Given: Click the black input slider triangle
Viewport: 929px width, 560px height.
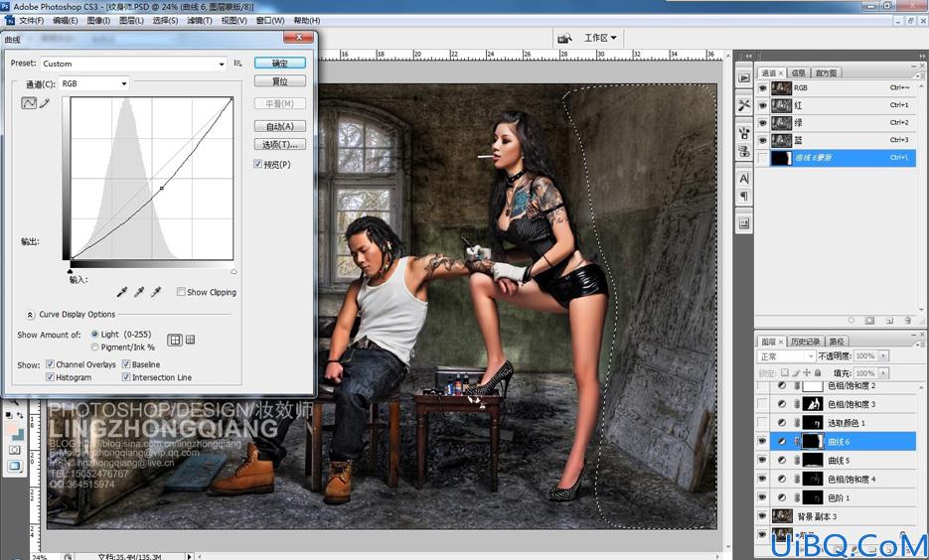Looking at the screenshot, I should [x=71, y=271].
